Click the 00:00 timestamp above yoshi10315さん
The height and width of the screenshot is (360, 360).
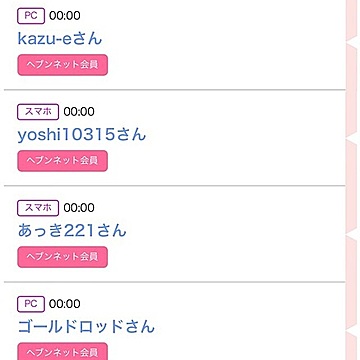(x=79, y=112)
